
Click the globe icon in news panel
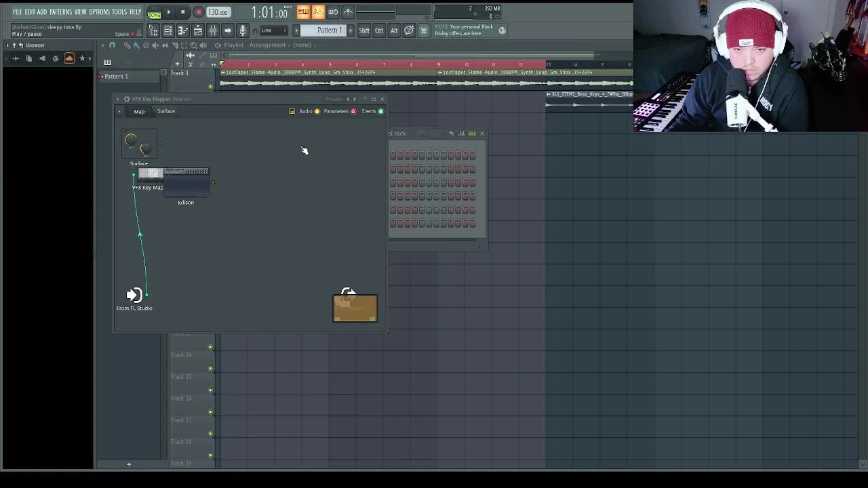click(502, 30)
